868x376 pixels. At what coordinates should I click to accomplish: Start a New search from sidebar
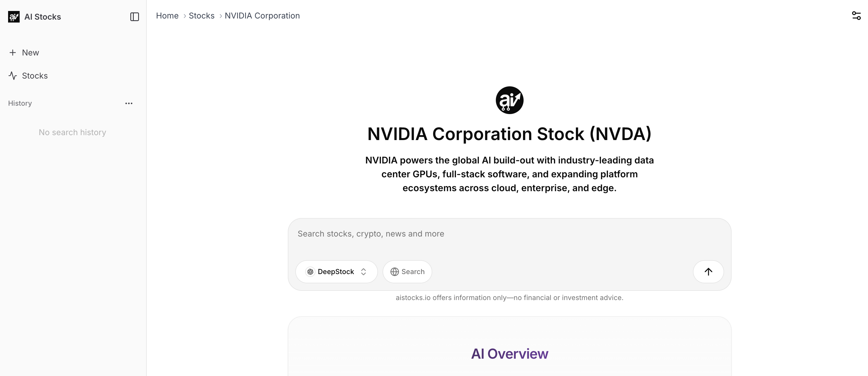[30, 53]
